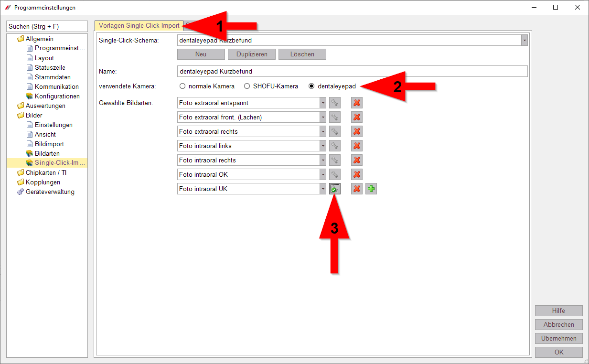Open the Single-Click-Schema dropdown
The width and height of the screenshot is (589, 364).
point(525,41)
